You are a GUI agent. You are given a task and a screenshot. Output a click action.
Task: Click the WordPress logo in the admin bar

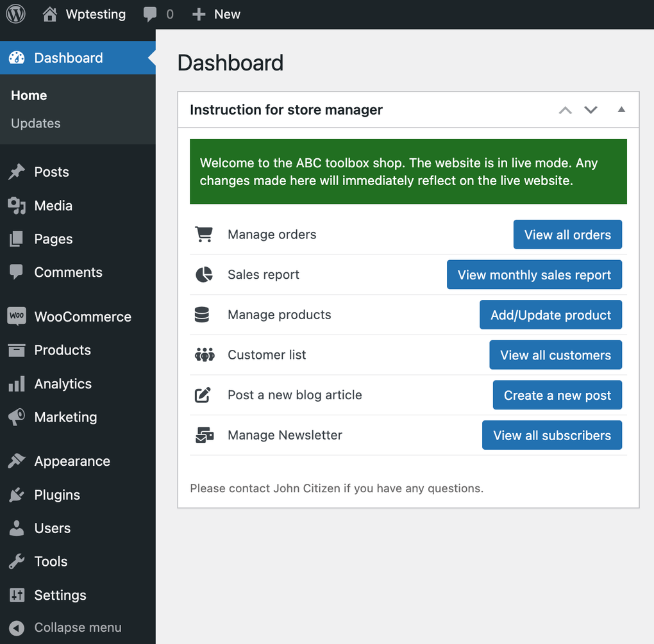14,14
